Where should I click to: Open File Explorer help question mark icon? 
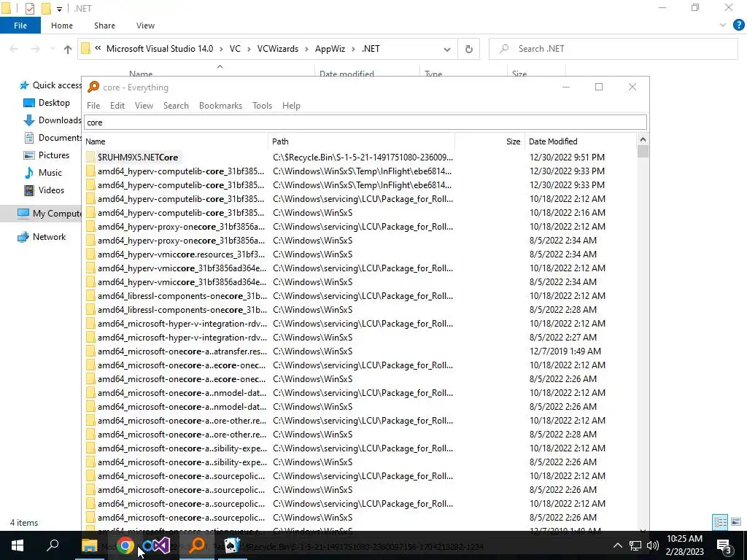click(738, 26)
